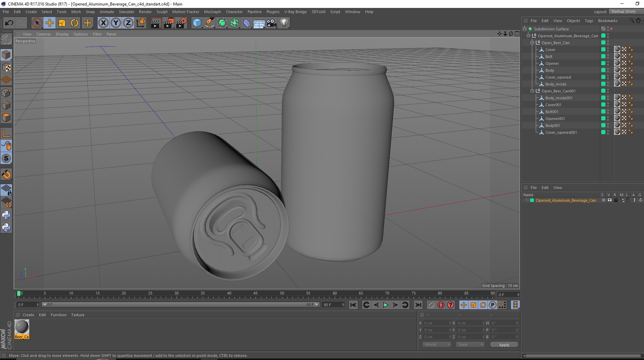Toggle Y axis lock
The height and width of the screenshot is (360, 644).
116,23
